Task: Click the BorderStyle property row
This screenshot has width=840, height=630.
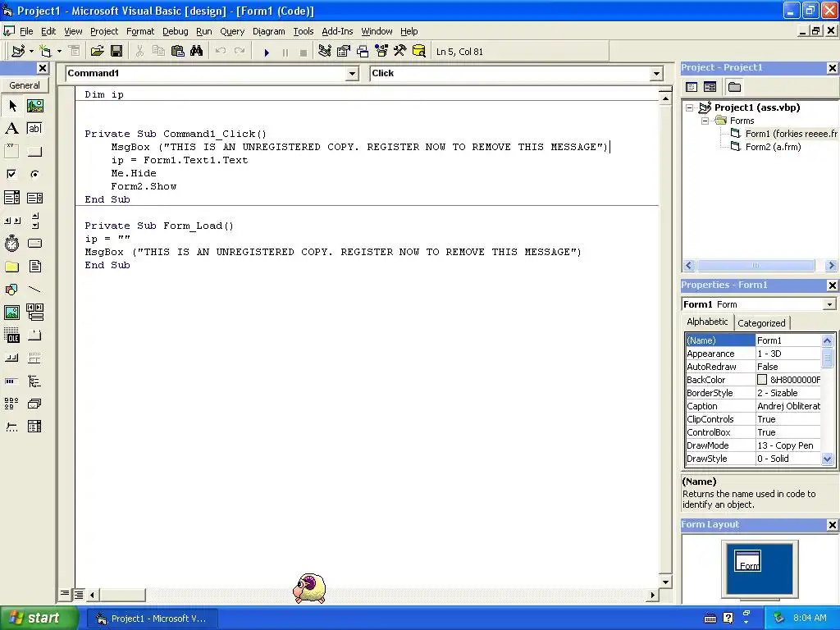Action: (753, 393)
